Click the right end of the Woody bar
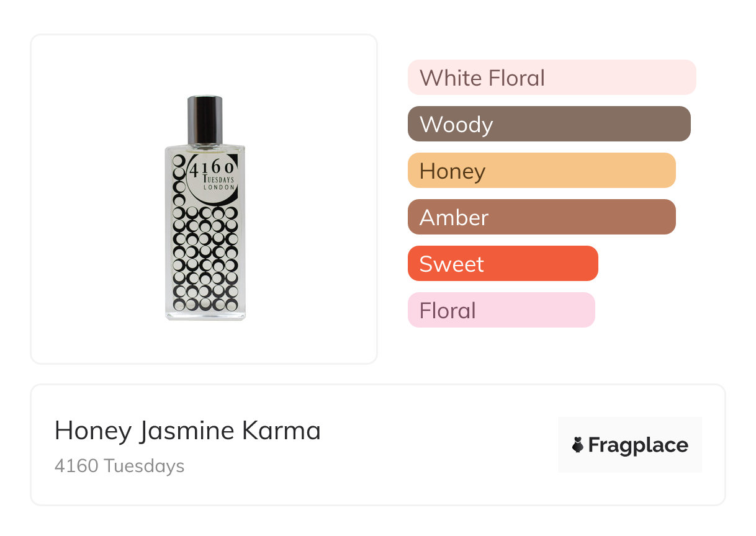 (682, 124)
